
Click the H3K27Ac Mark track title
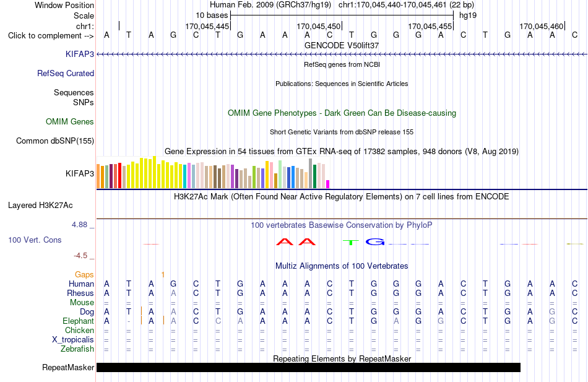pyautogui.click(x=342, y=197)
